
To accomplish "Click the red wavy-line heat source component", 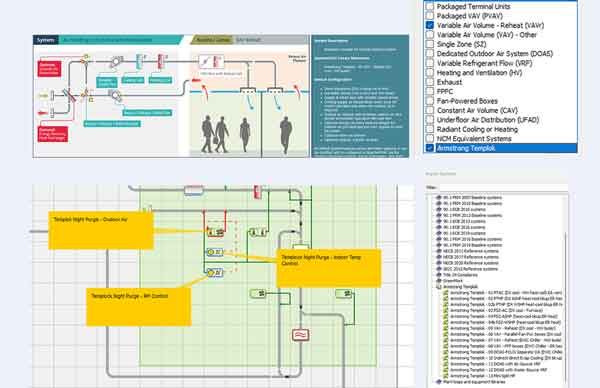I will (300, 335).
